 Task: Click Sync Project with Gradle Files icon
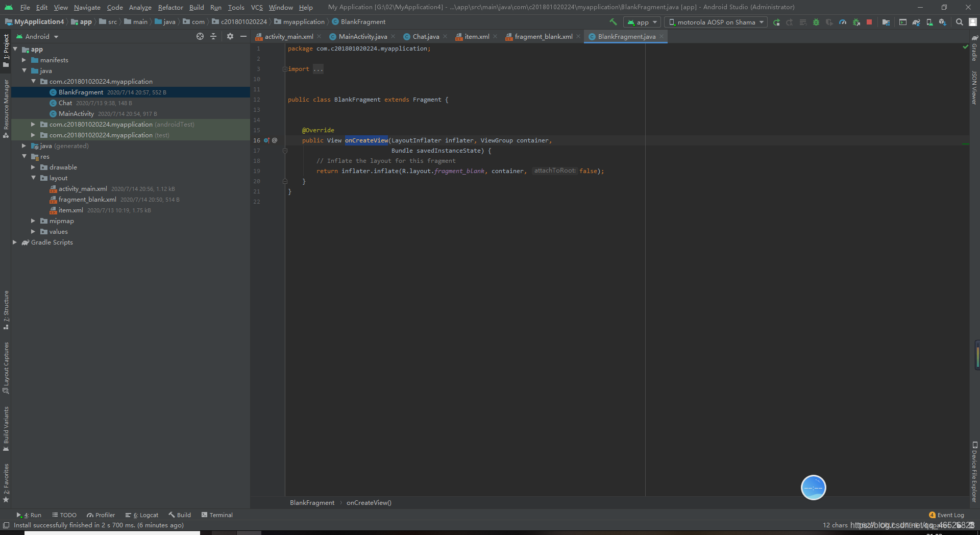pyautogui.click(x=916, y=22)
